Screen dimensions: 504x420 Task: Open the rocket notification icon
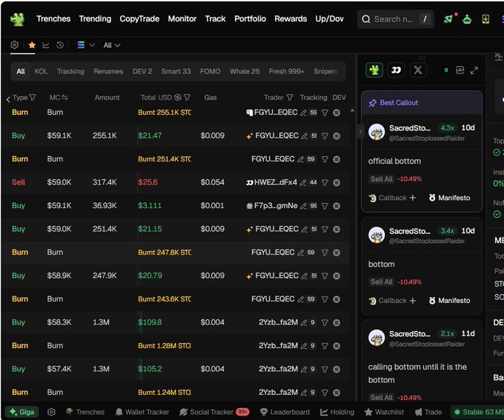(x=448, y=19)
